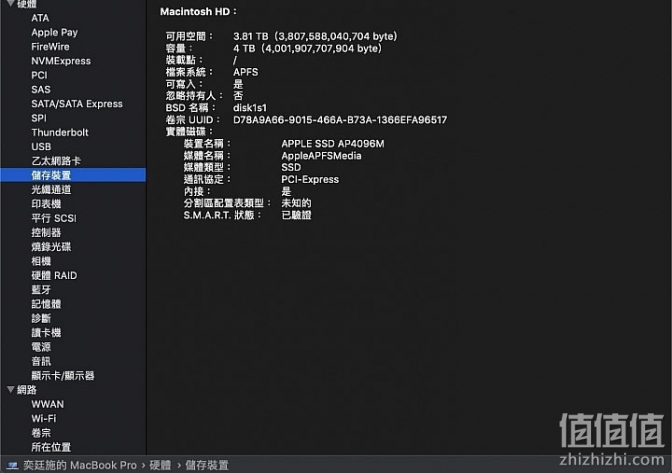Image resolution: width=672 pixels, height=473 pixels.
Task: Click APPLE SSD AP4096M device name
Action: pyautogui.click(x=333, y=144)
